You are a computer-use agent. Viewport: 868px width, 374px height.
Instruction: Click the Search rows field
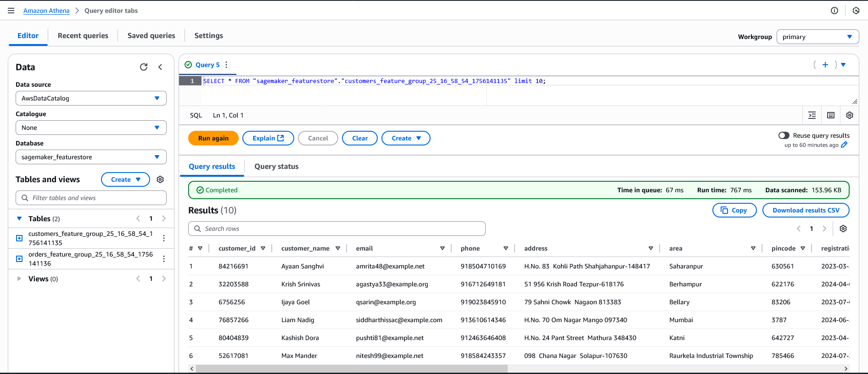(337, 229)
